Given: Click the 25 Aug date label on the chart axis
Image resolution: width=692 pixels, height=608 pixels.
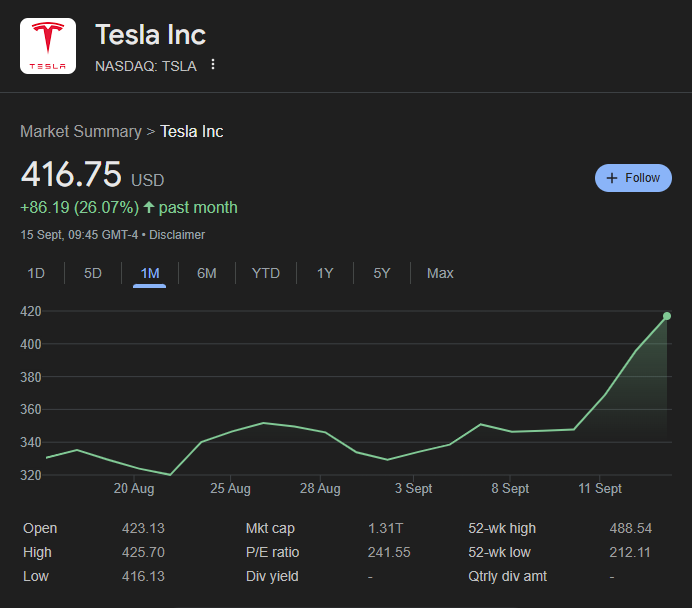Looking at the screenshot, I should coord(230,488).
